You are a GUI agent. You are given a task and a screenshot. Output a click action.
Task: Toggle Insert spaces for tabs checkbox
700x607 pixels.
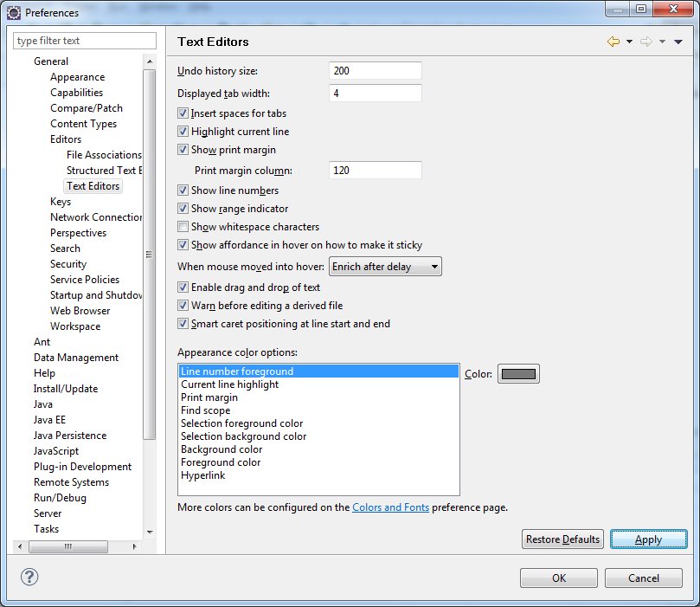point(183,113)
